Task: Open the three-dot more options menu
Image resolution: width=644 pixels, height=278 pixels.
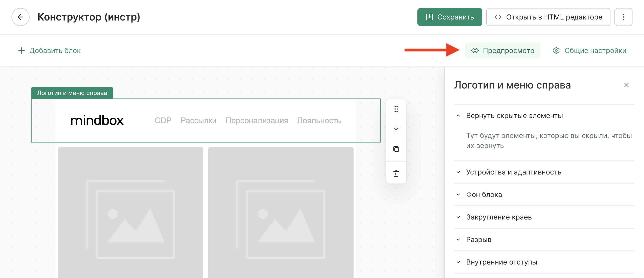Action: click(623, 17)
